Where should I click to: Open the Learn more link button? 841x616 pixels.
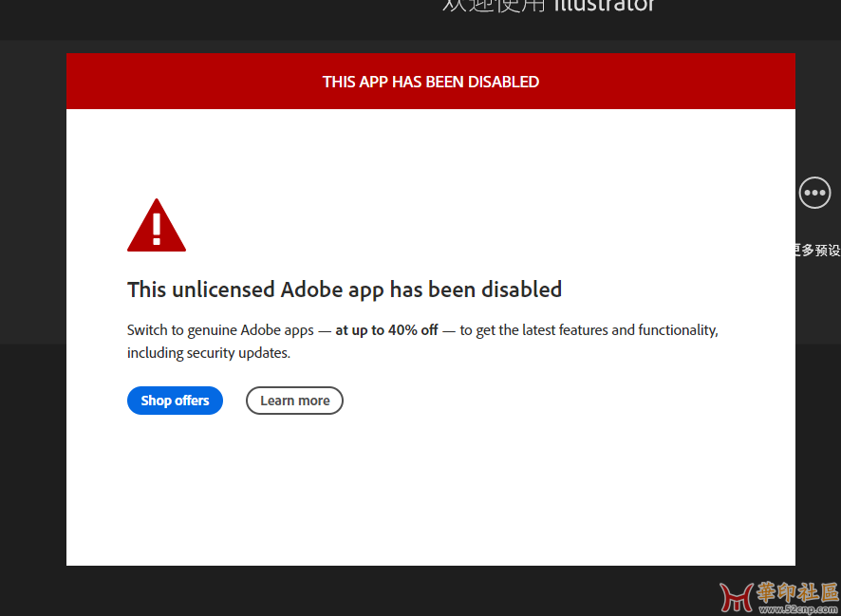294,401
